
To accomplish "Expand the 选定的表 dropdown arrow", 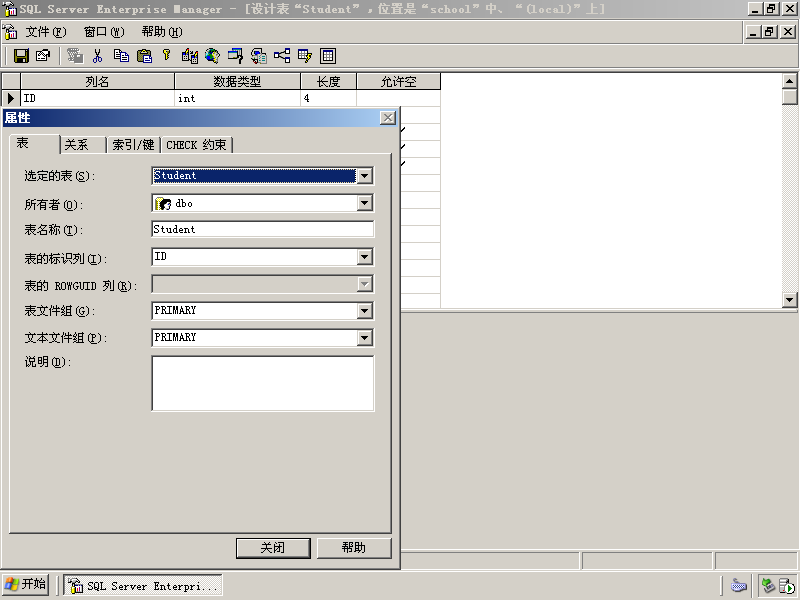I will tap(364, 176).
